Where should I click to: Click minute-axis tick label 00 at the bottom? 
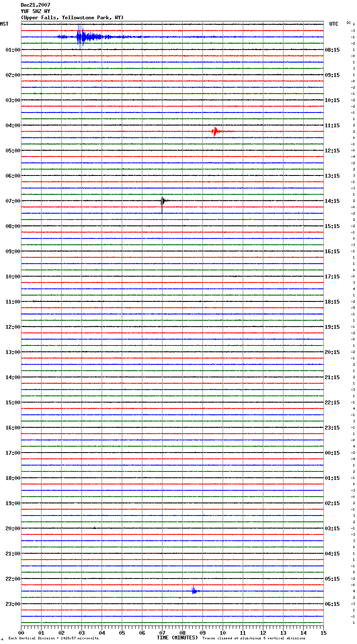click(21, 633)
